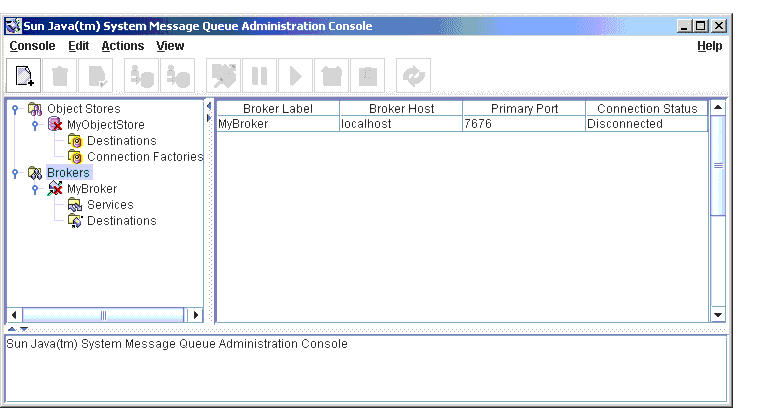The image size is (763, 409).
Task: Click the MyBroker disconnected broker icon
Action: click(55, 188)
